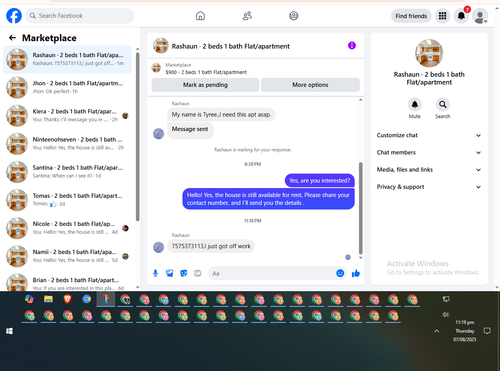The height and width of the screenshot is (371, 500).
Task: Expand Chat members section
Action: tap(429, 152)
